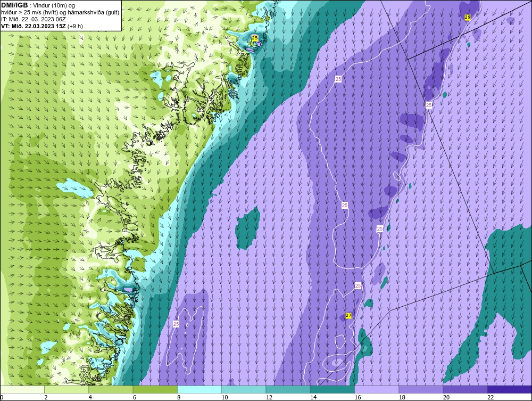Click the yellow 25 gust label near coast
This screenshot has height=401, width=532.
pyautogui.click(x=255, y=38)
